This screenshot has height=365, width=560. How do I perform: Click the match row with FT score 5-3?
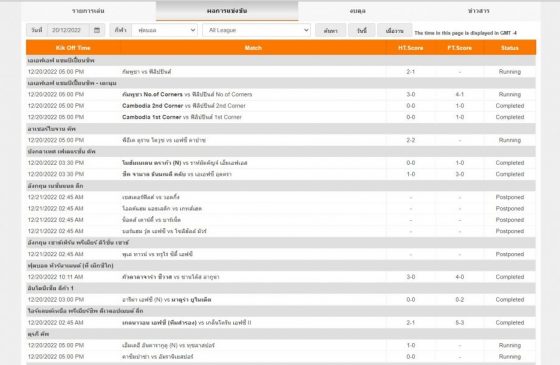[x=281, y=322]
